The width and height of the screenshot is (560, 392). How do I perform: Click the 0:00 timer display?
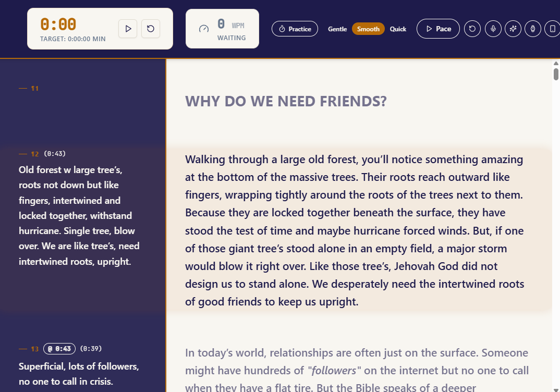tap(58, 24)
